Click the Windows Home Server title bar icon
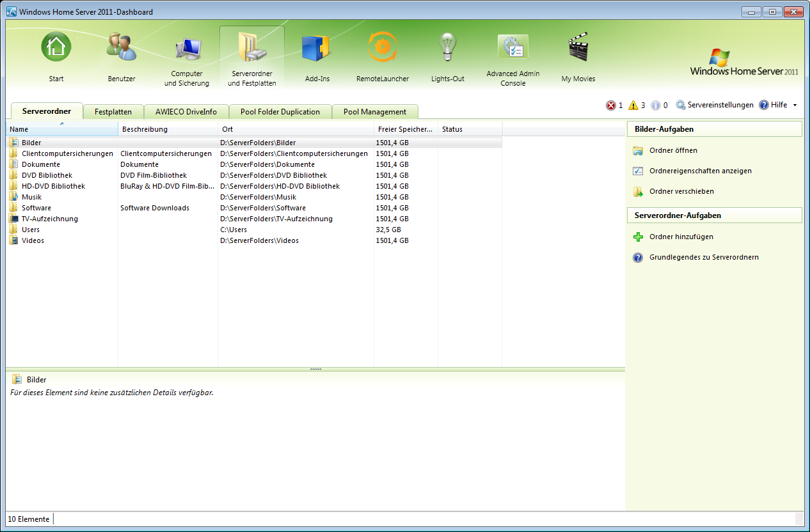This screenshot has height=532, width=810. (x=12, y=12)
